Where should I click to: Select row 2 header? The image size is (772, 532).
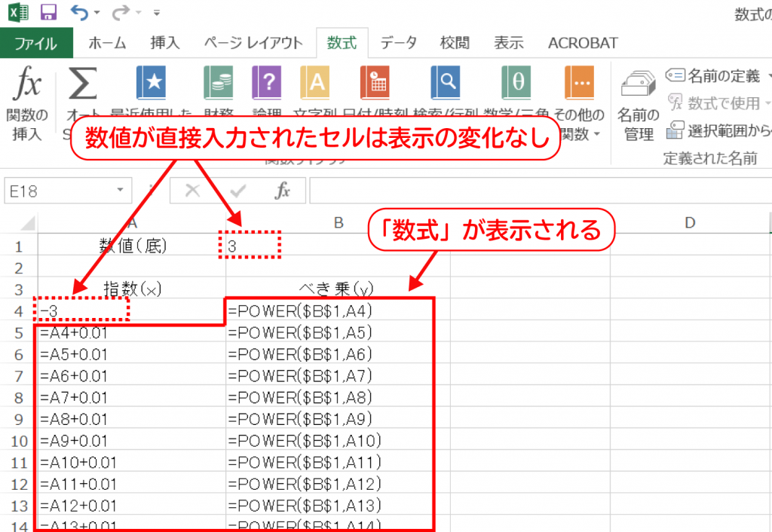(x=19, y=268)
